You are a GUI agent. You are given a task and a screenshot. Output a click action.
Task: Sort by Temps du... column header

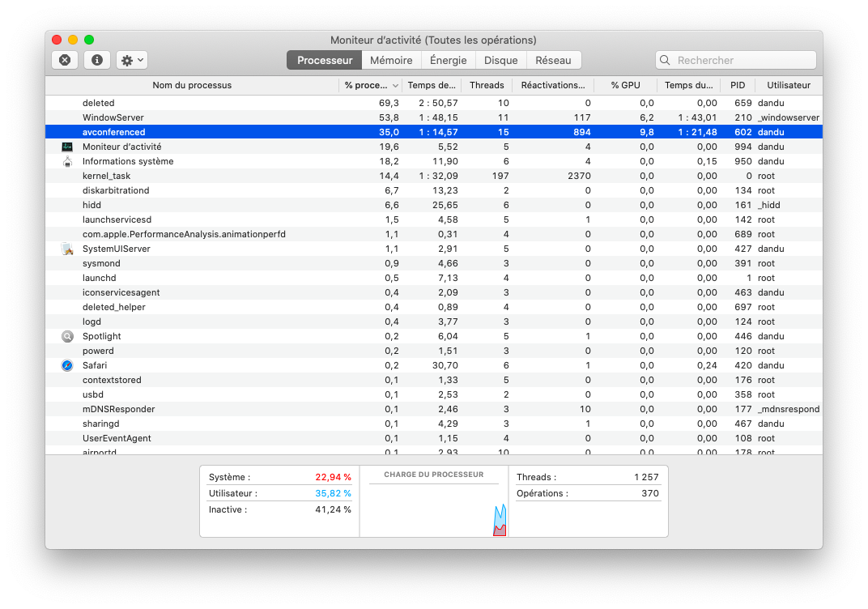(689, 85)
